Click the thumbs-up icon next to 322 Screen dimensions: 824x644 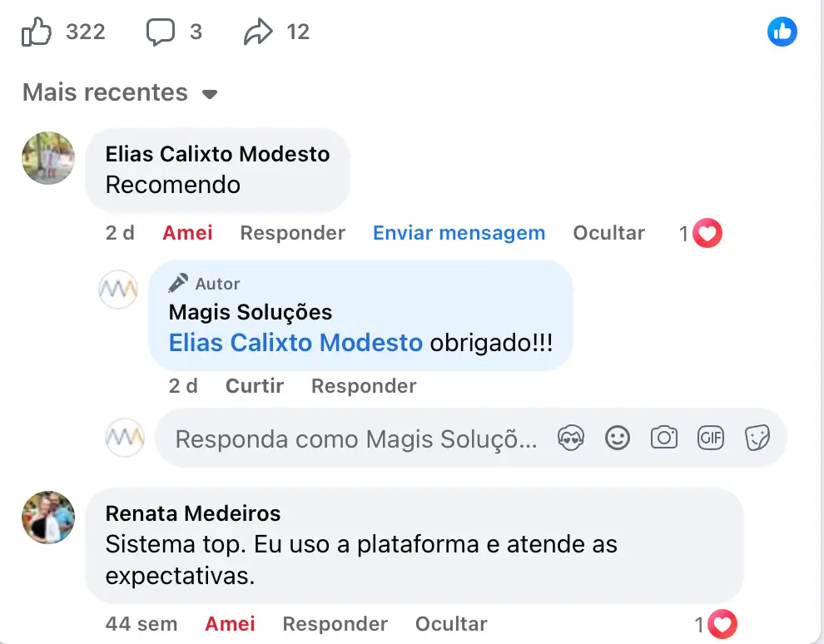[x=37, y=31]
